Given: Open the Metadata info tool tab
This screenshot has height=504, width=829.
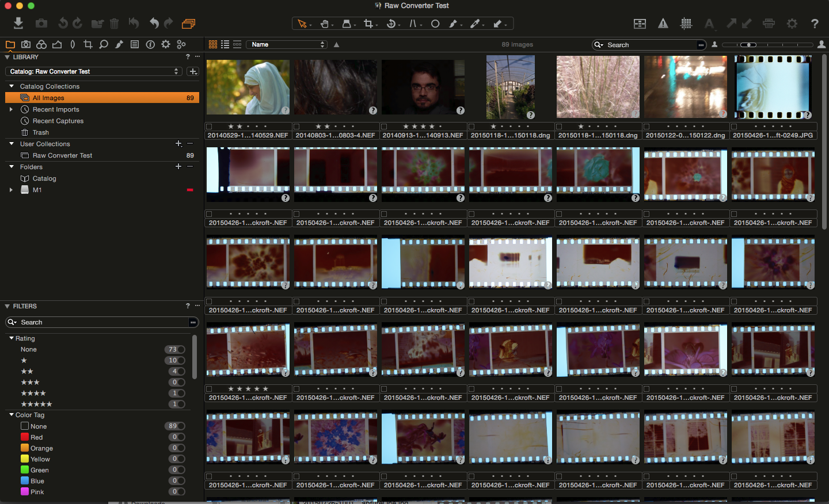Looking at the screenshot, I should (150, 44).
